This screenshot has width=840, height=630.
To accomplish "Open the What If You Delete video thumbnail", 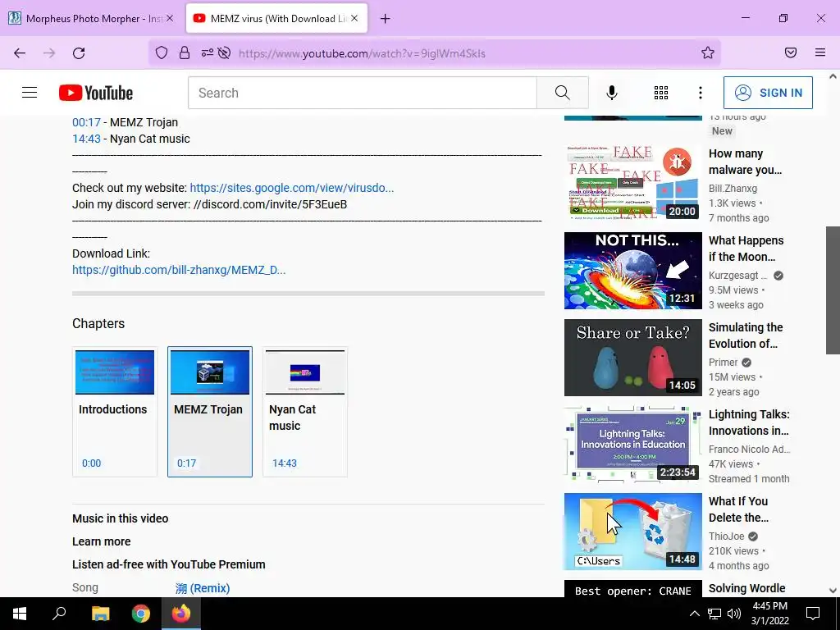I will (x=632, y=532).
